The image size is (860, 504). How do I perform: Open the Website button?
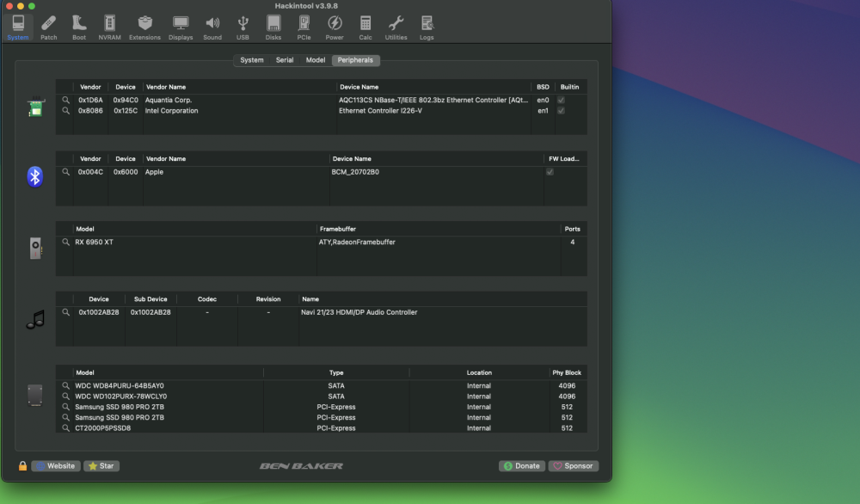56,465
